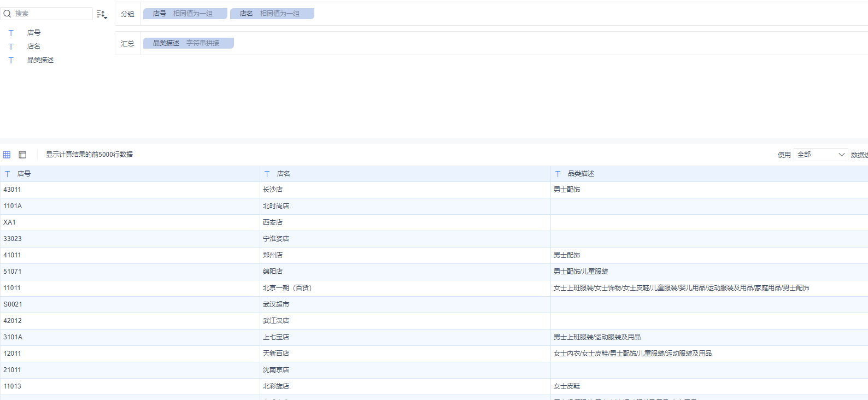Open the 使用 全部 dropdown
The width and height of the screenshot is (868, 400).
(x=821, y=155)
